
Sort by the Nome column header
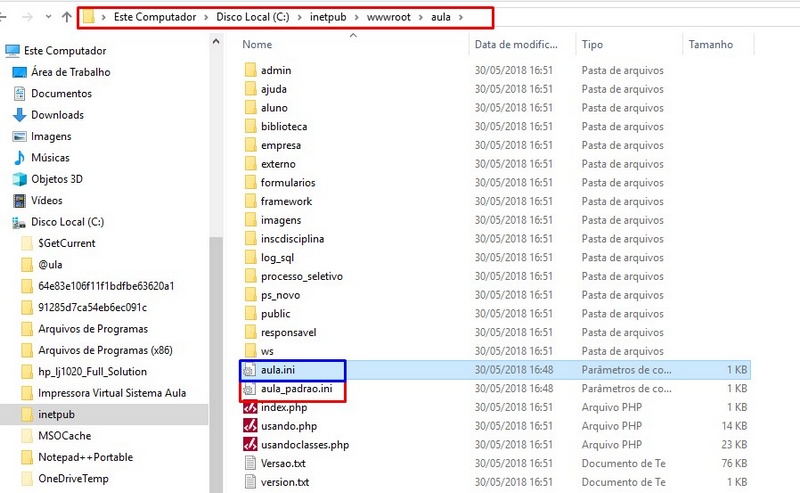click(x=257, y=44)
